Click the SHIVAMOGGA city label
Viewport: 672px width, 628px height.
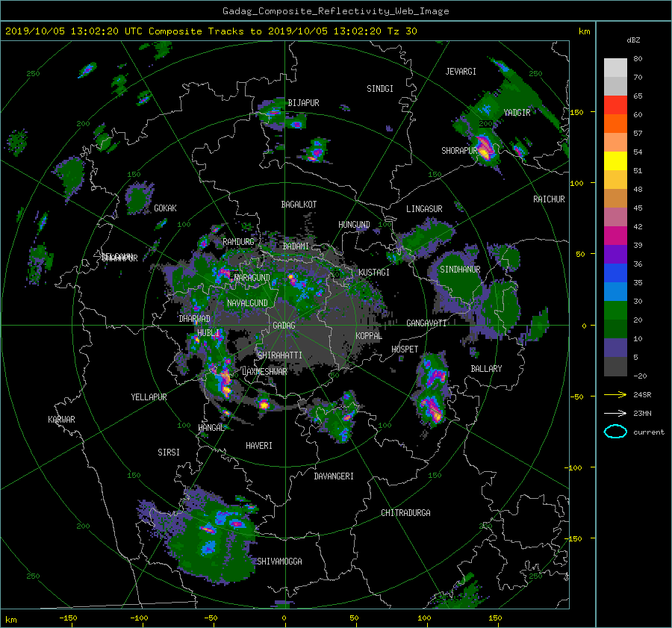point(279,562)
